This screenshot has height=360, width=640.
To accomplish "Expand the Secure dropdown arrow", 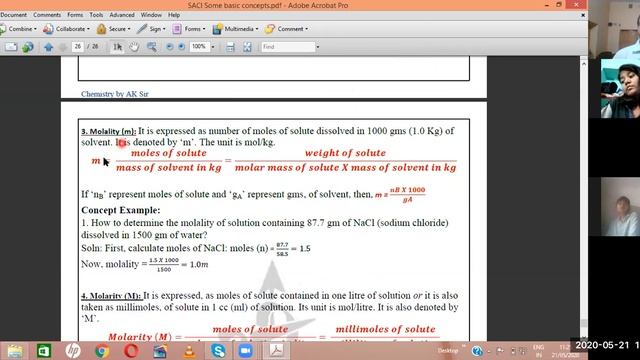I will pos(129,29).
